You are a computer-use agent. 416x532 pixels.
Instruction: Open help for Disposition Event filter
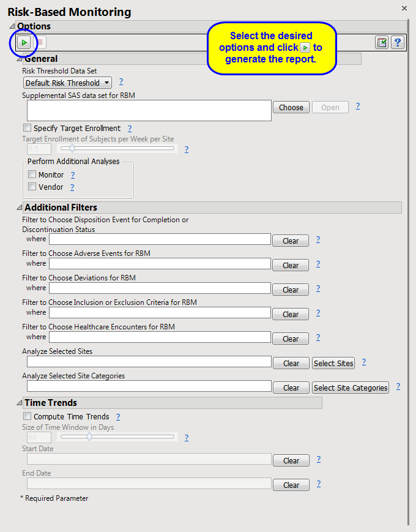318,239
